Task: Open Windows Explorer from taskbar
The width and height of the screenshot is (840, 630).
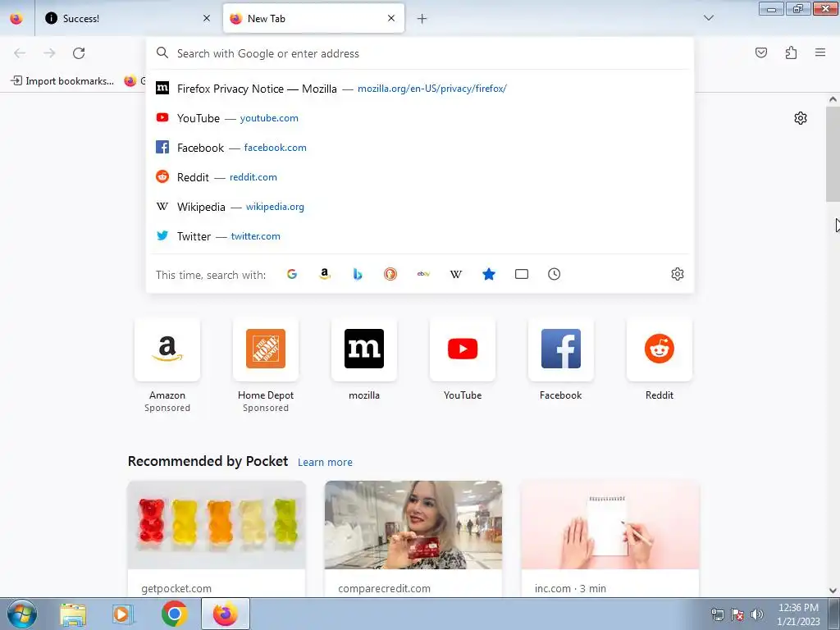Action: coord(73,614)
